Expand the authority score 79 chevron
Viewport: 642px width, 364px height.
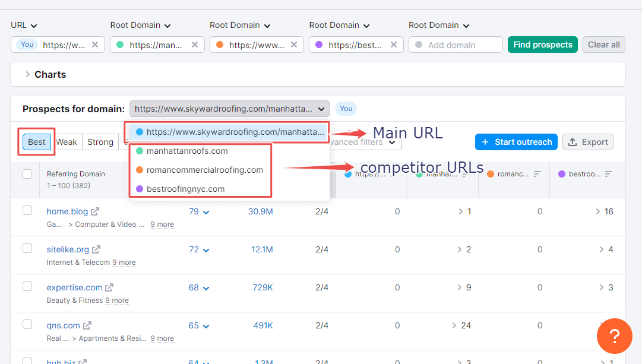[x=206, y=212]
